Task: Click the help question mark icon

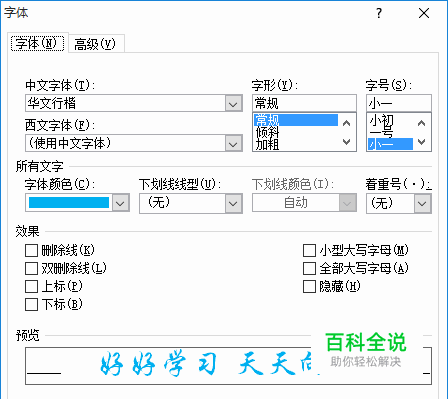Action: [x=379, y=13]
